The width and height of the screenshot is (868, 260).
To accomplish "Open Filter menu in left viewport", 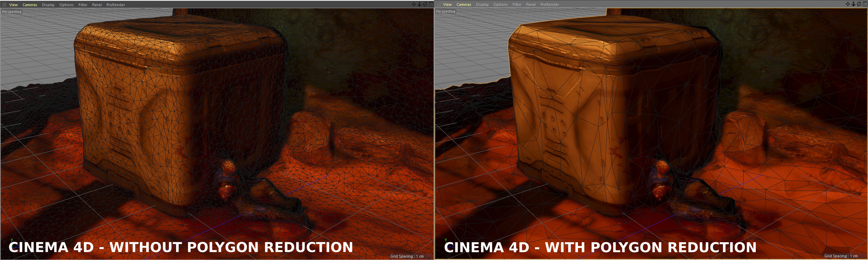I will click(83, 5).
